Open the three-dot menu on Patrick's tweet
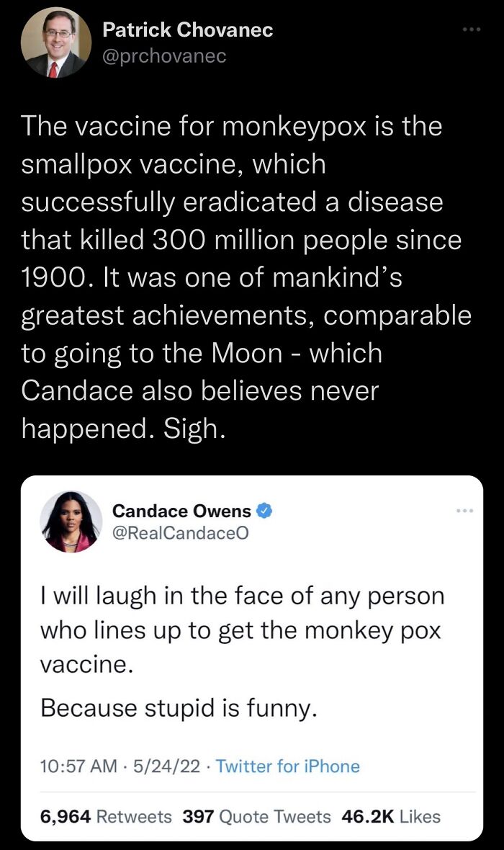Image resolution: width=504 pixels, height=850 pixels. pyautogui.click(x=472, y=27)
